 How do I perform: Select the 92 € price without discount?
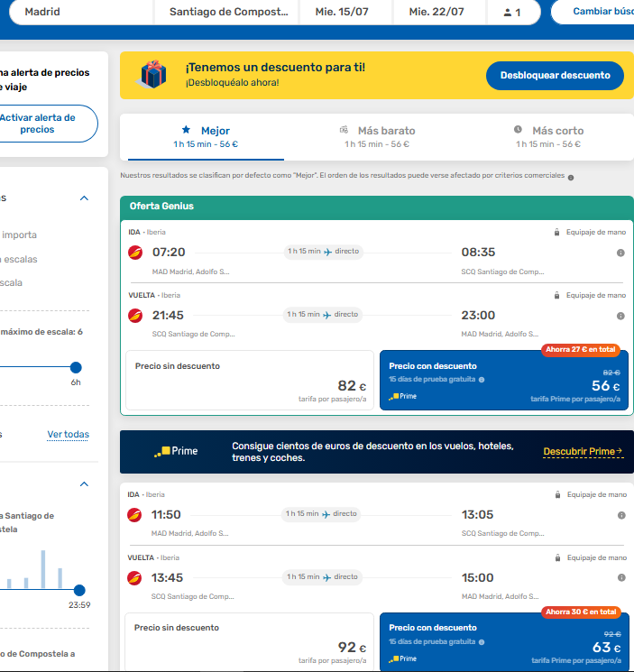pos(249,641)
